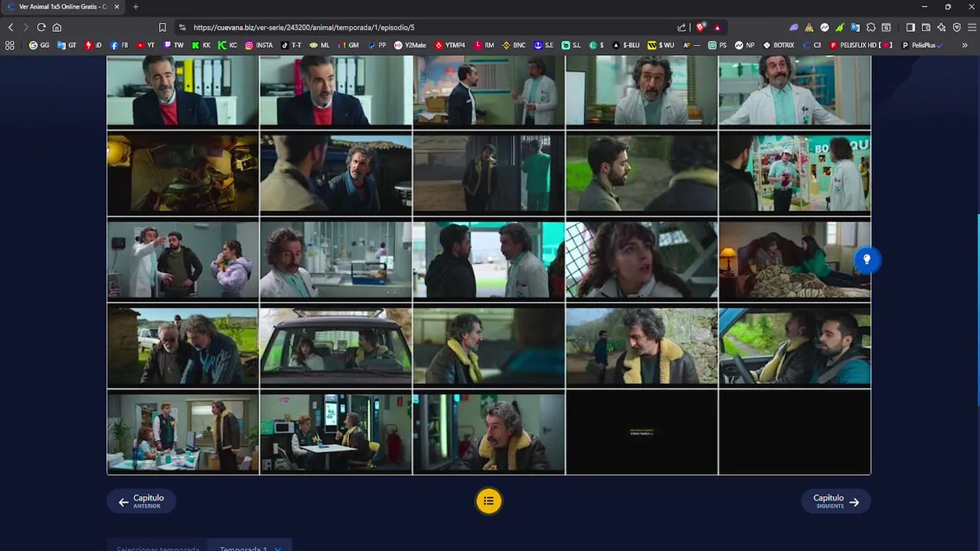Open the ML bookmark

pyautogui.click(x=319, y=45)
